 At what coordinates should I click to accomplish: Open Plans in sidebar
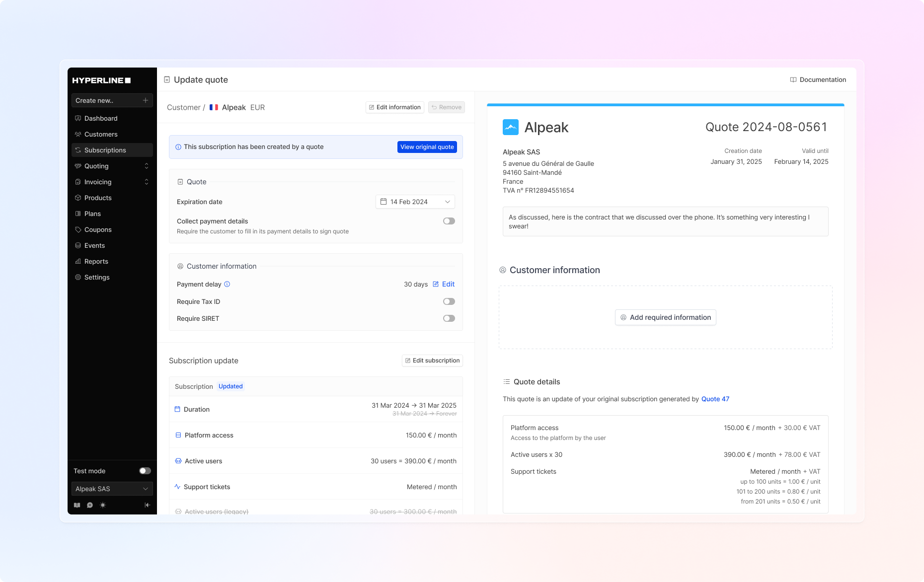(112, 214)
